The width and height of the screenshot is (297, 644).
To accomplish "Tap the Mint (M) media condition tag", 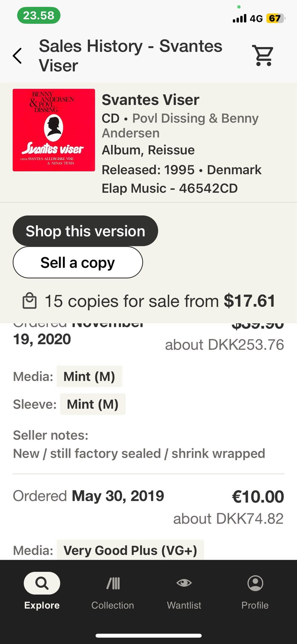I will (89, 376).
